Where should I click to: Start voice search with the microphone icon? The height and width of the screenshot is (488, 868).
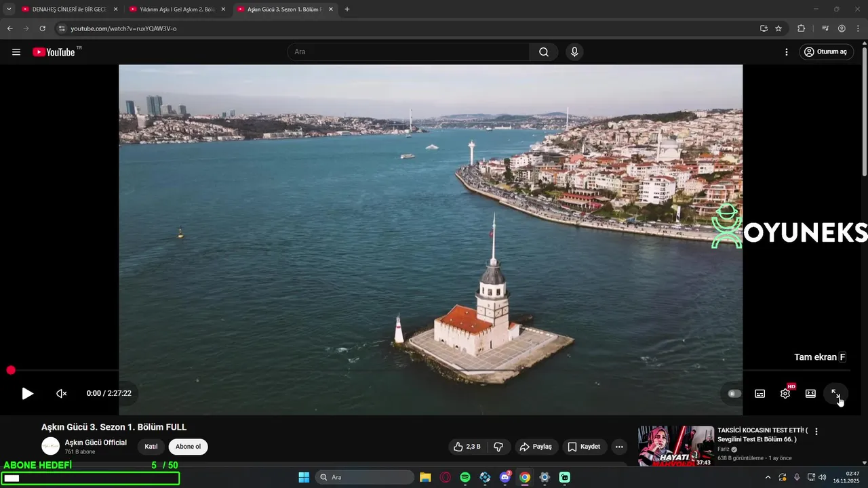[x=574, y=52]
